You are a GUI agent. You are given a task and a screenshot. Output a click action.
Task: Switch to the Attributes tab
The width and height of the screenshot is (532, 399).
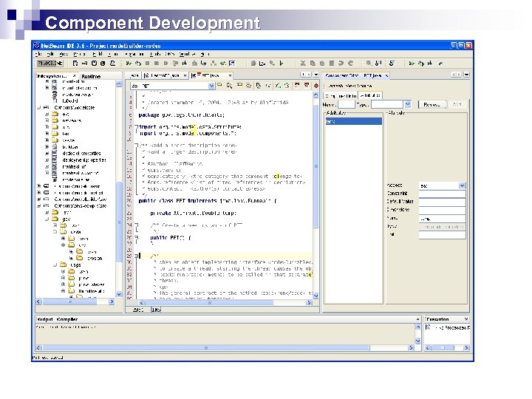370,95
